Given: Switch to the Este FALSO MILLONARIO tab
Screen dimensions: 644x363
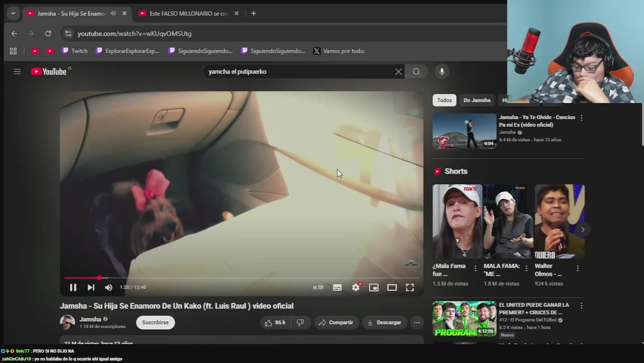Looking at the screenshot, I should [x=189, y=14].
